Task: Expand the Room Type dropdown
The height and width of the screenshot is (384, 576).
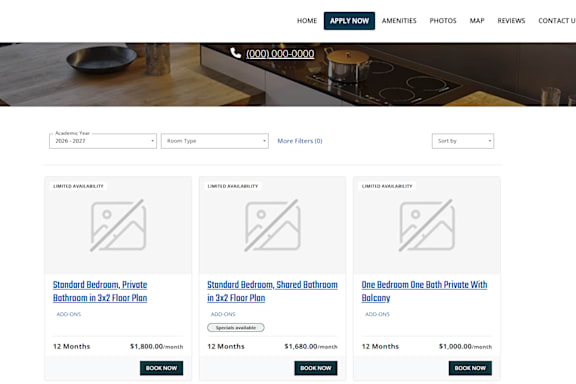Action: pos(215,141)
